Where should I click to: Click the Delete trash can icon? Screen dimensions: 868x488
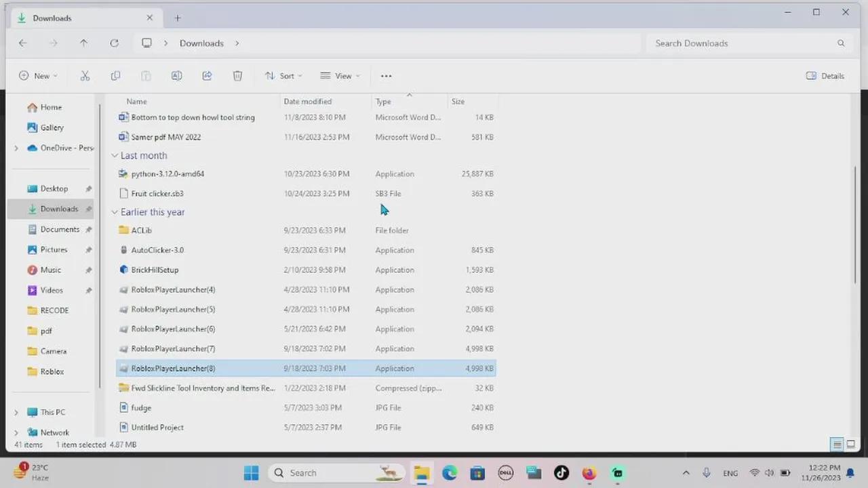[x=237, y=76]
